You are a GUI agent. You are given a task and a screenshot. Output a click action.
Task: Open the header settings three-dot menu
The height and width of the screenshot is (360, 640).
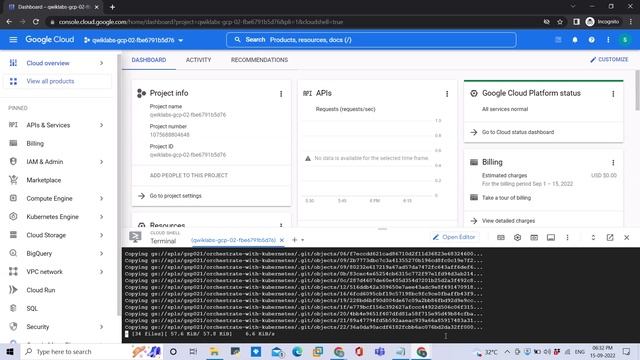point(608,40)
